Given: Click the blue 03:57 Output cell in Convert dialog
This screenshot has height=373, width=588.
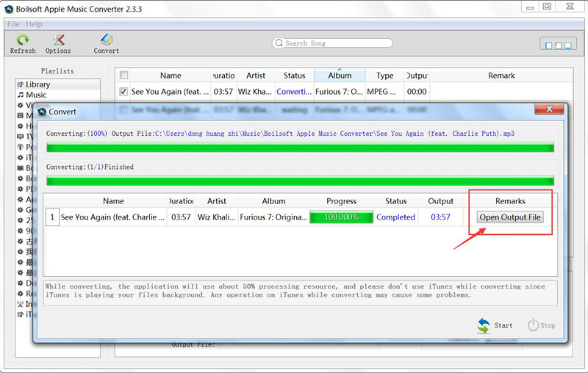Looking at the screenshot, I should 440,217.
